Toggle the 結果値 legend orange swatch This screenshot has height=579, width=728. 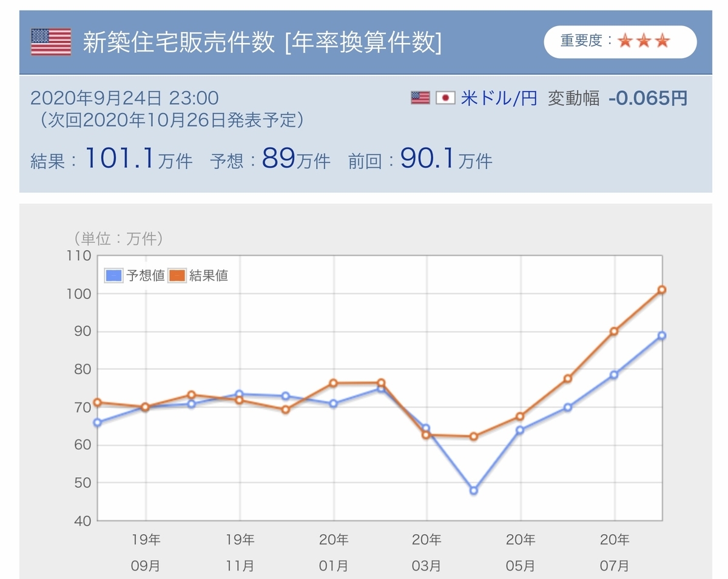pos(177,276)
